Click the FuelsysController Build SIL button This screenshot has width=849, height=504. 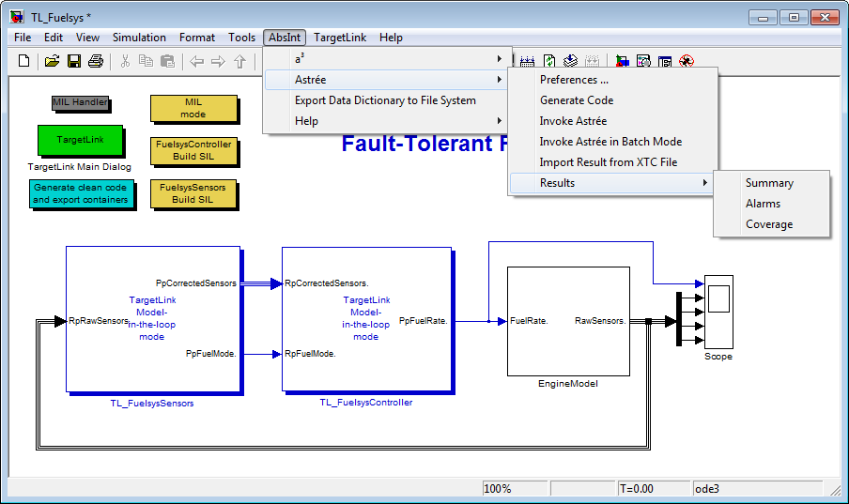pyautogui.click(x=193, y=150)
